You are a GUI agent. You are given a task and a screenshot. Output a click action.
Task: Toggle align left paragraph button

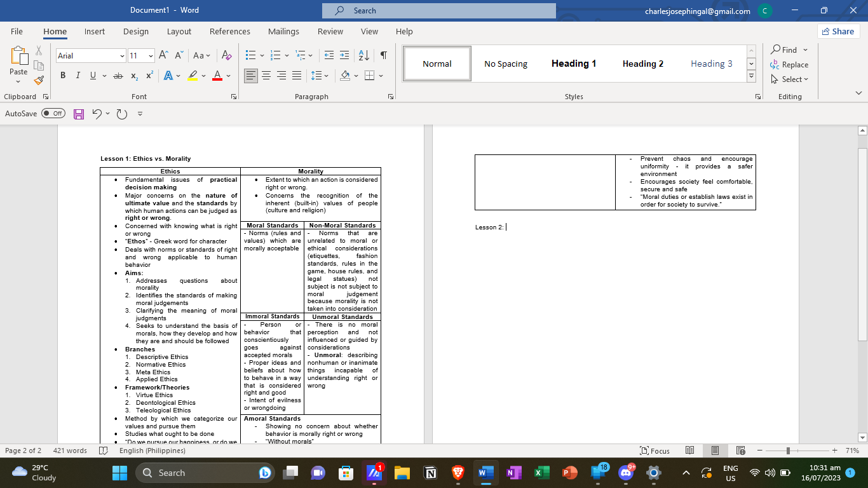pyautogui.click(x=251, y=76)
